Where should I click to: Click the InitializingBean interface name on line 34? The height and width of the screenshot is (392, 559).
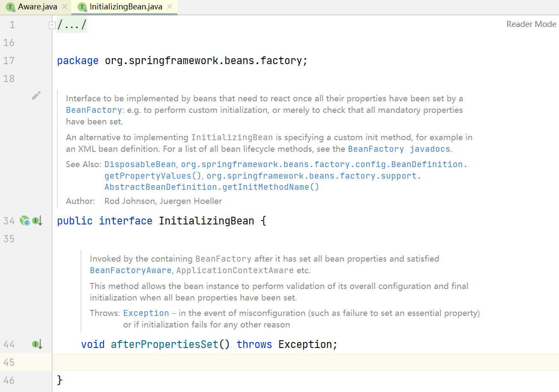pyautogui.click(x=206, y=221)
